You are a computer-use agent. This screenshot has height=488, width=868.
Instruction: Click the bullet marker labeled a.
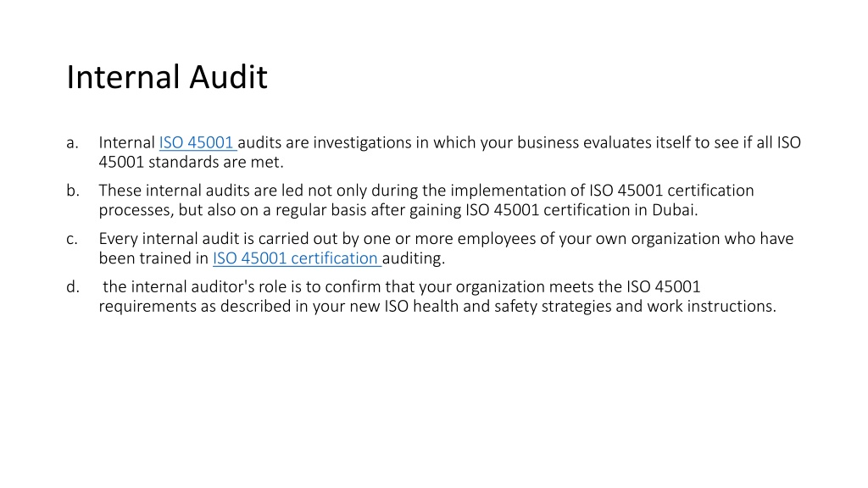(72, 142)
